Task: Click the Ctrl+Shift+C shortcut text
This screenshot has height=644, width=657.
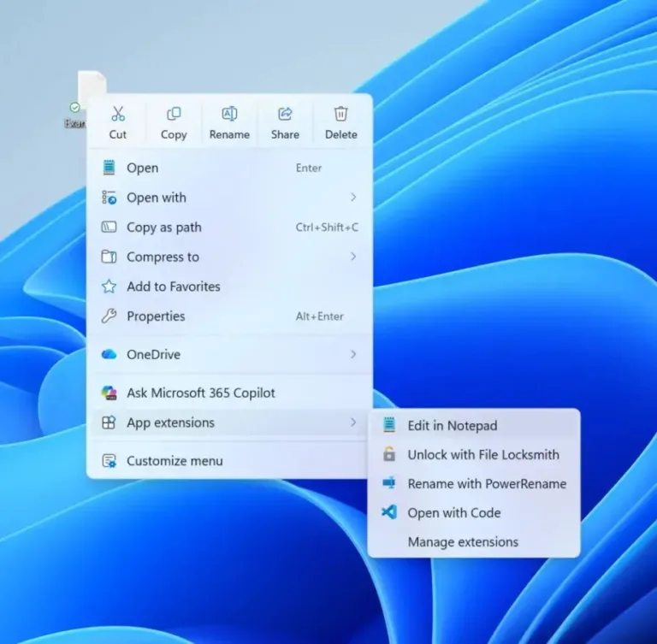Action: coord(327,227)
